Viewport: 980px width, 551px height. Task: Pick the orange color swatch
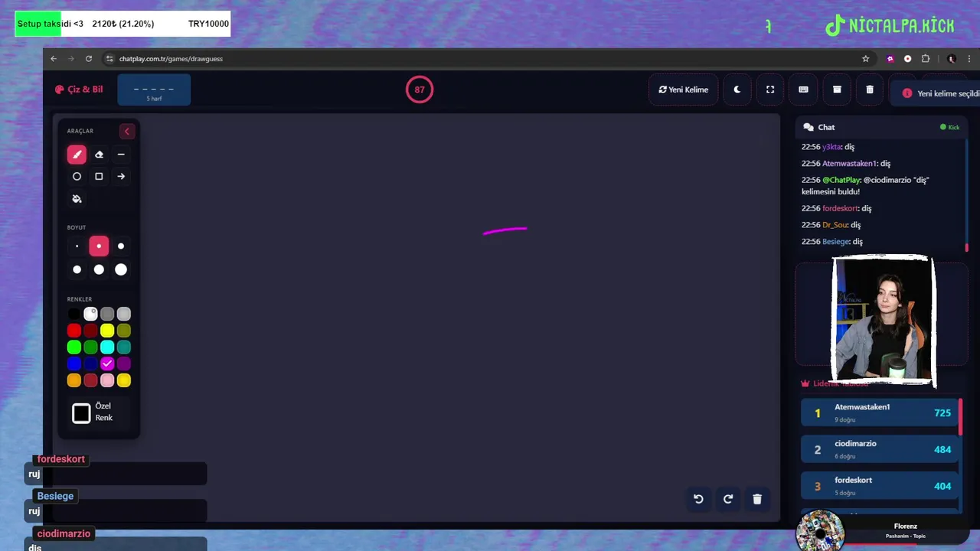coord(74,380)
